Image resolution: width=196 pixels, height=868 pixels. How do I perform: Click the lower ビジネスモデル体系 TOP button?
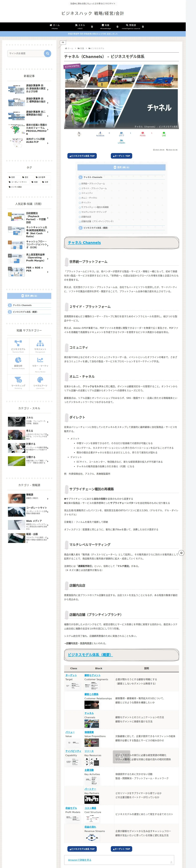(82, 849)
